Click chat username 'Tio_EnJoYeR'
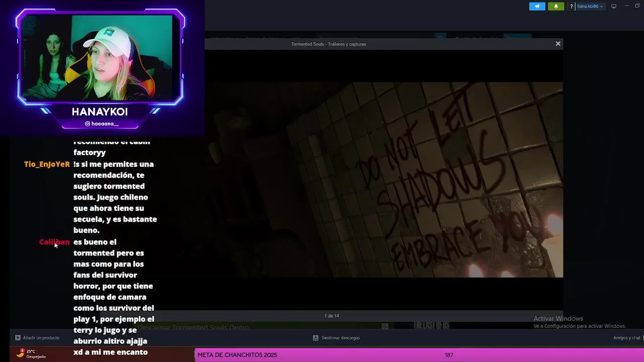Screen dimensions: 644x362 click(47, 164)
